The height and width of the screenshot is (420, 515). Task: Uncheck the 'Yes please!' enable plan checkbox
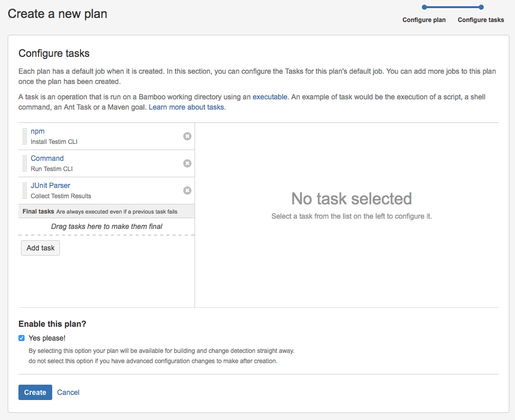(22, 338)
